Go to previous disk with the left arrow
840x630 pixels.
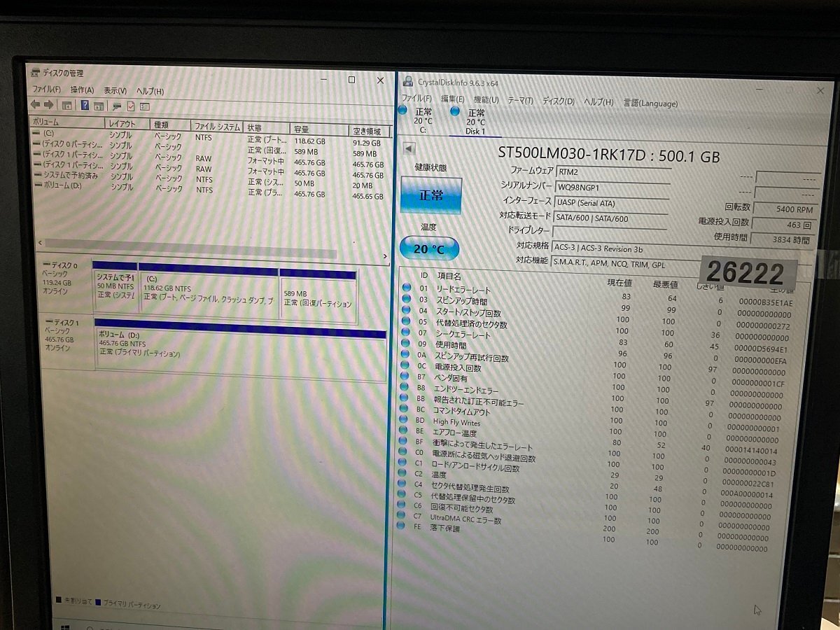coord(409,148)
